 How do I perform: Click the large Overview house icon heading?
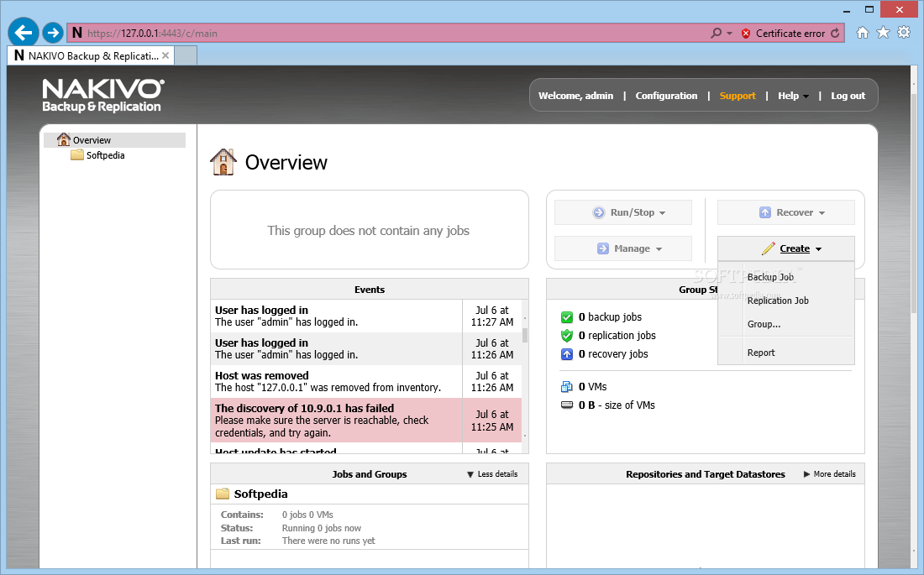coord(223,162)
